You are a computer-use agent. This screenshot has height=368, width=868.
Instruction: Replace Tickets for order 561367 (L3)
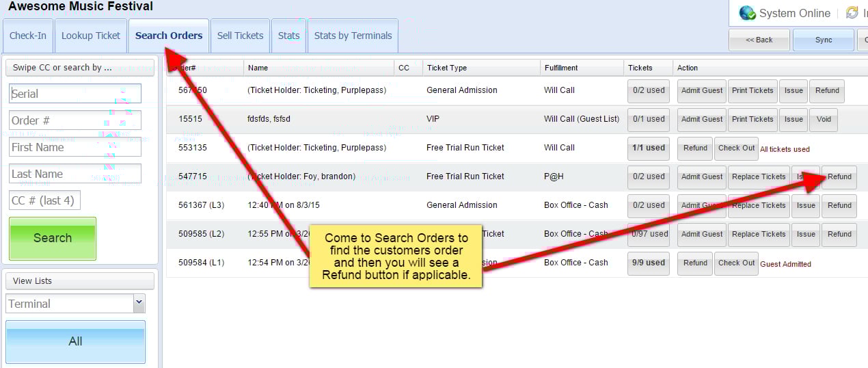pos(759,205)
